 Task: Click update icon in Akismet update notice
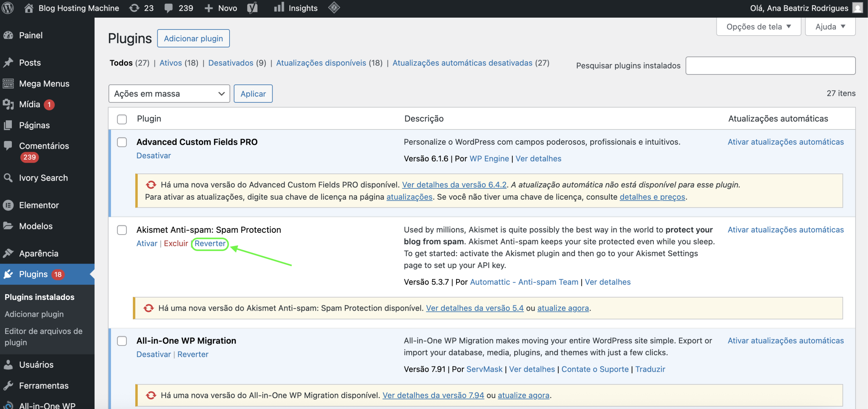click(149, 308)
